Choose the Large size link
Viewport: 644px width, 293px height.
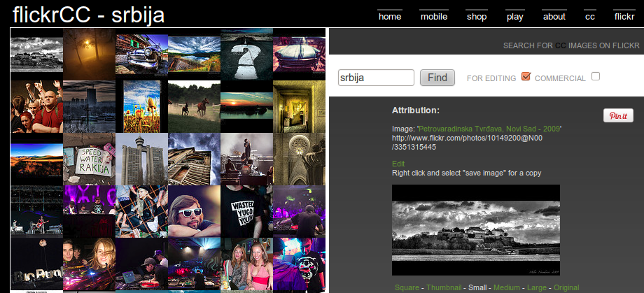(x=537, y=287)
